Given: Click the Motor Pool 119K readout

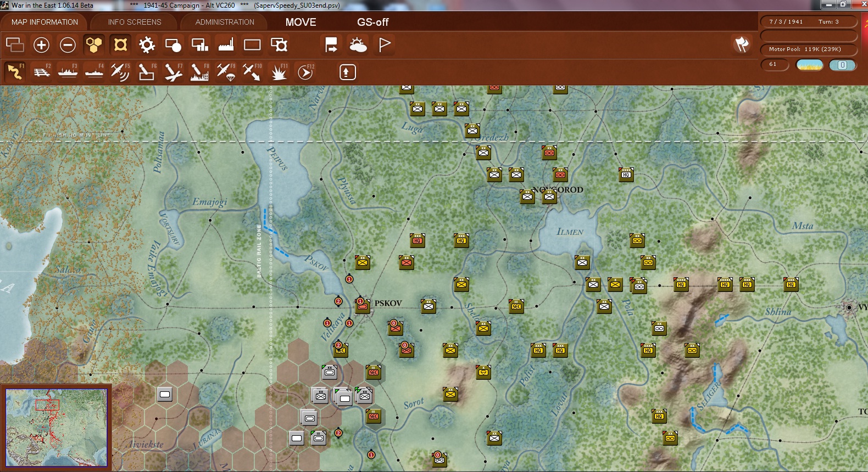Looking at the screenshot, I should (809, 49).
